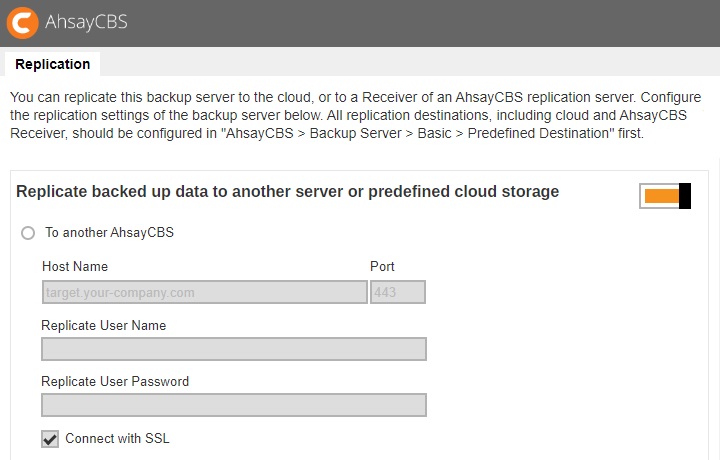The width and height of the screenshot is (720, 460).
Task: Click the Replicate User Password field
Action: 233,405
